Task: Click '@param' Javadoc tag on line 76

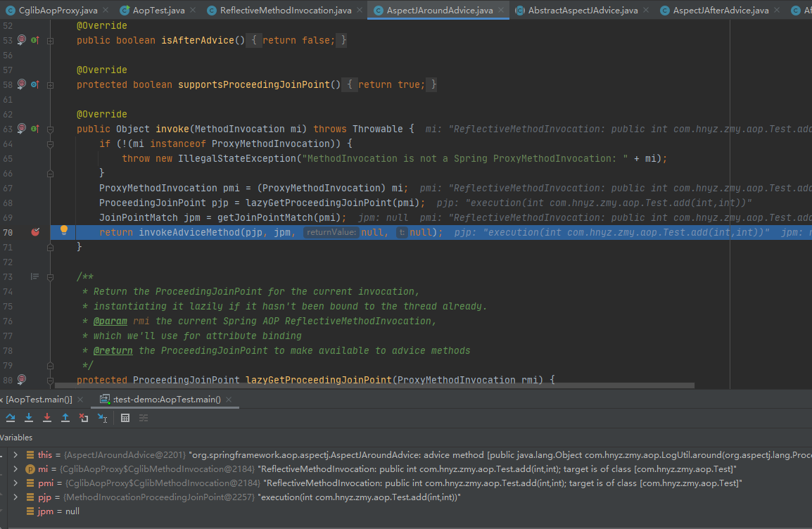Action: pyautogui.click(x=110, y=321)
